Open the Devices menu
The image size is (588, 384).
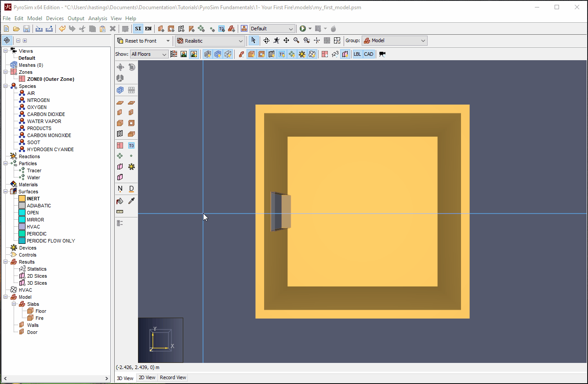pos(55,18)
